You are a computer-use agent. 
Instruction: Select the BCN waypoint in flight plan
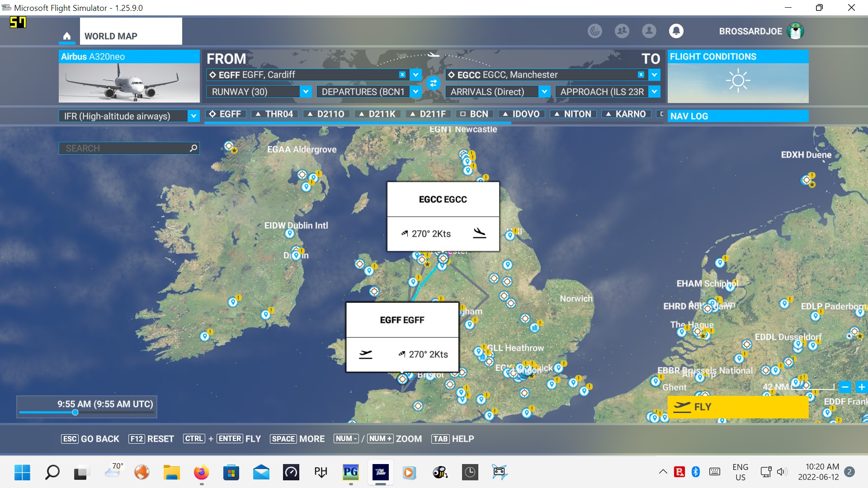click(x=474, y=114)
